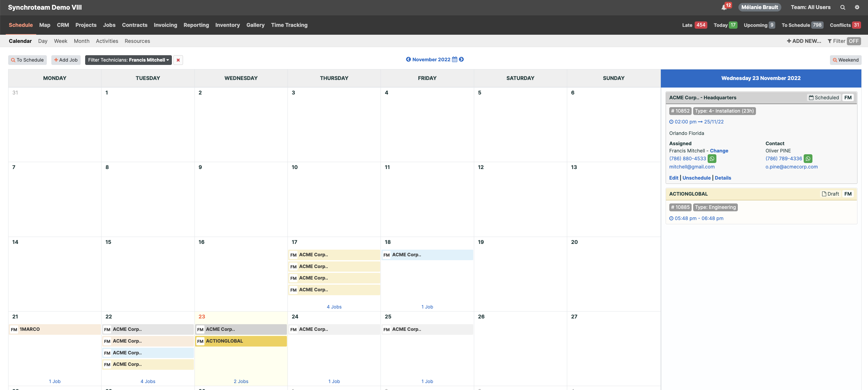
Task: Switch to Day view sub-tab
Action: (x=43, y=41)
